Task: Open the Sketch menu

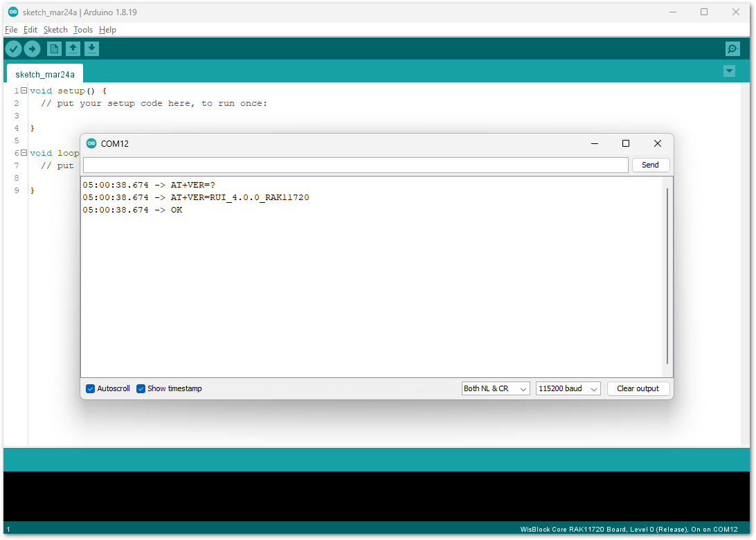Action: pos(55,30)
